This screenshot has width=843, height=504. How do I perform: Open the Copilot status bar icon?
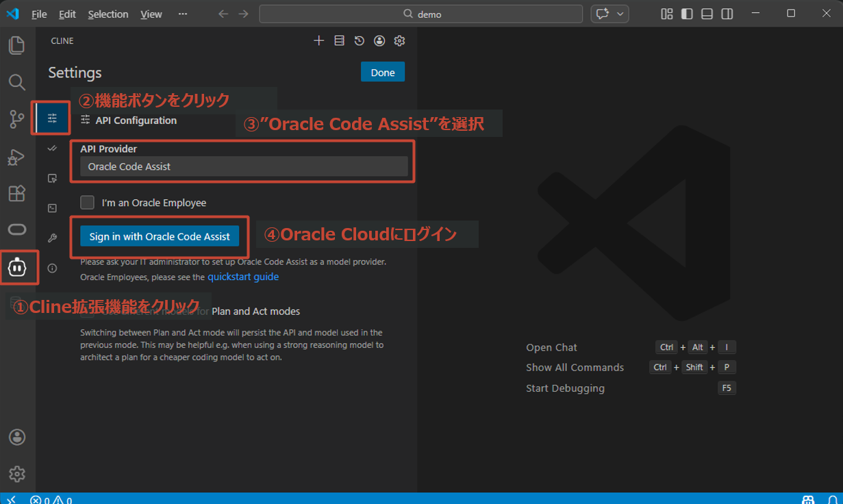click(x=808, y=499)
